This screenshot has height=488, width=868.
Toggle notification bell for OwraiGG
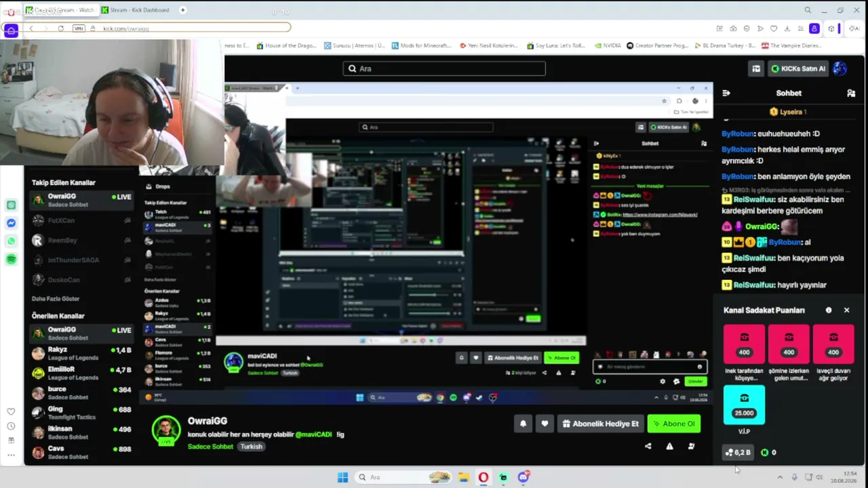point(523,424)
